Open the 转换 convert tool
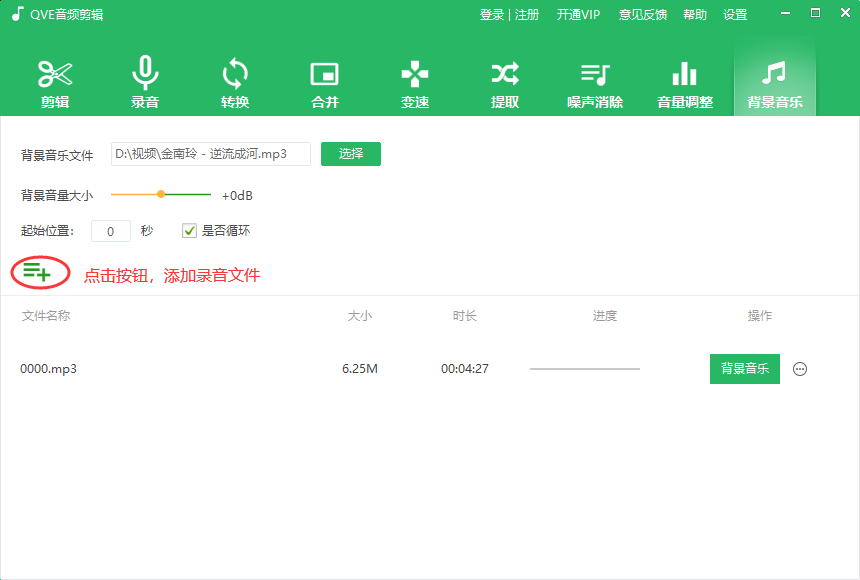 coord(235,83)
